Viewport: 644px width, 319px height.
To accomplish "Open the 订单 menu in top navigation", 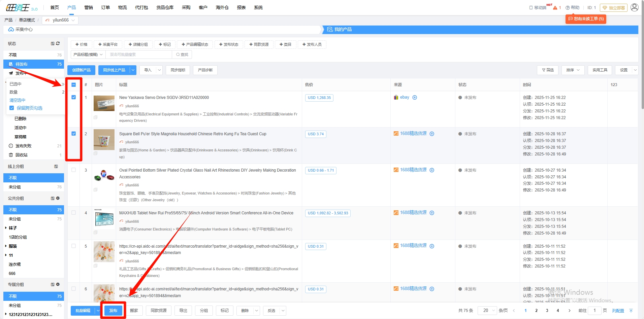I will pos(105,7).
